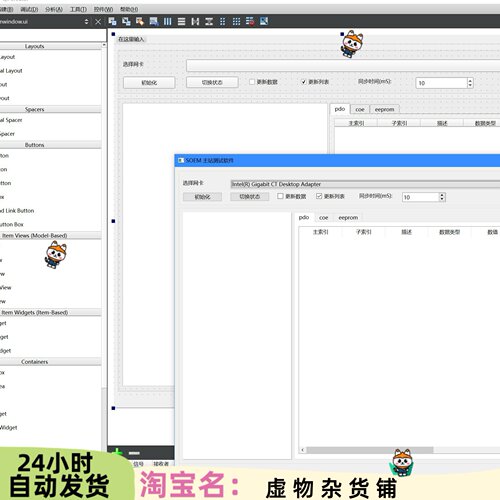The image size is (500, 500).
Task: Click 数据类型 column header in SOEM window
Action: [x=449, y=232]
